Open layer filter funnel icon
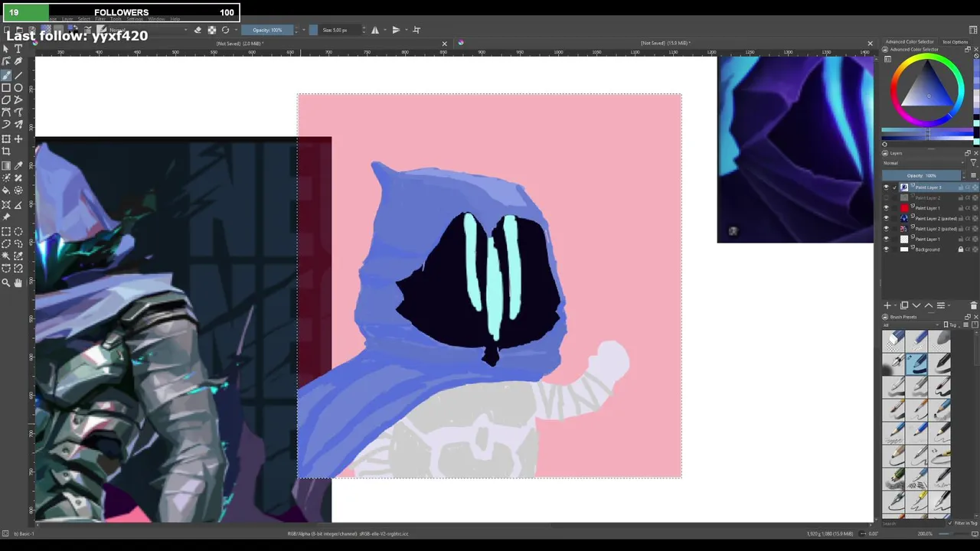The image size is (980, 551). (974, 163)
